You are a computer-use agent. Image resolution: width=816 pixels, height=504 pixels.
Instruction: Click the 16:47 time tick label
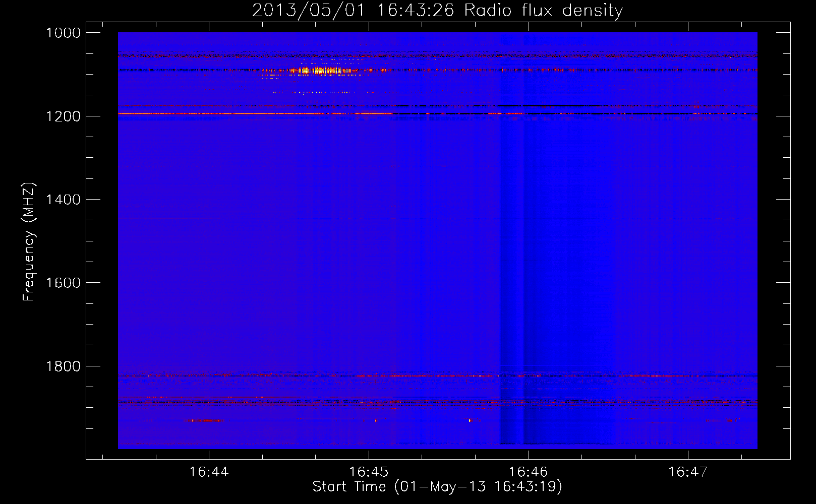click(688, 472)
